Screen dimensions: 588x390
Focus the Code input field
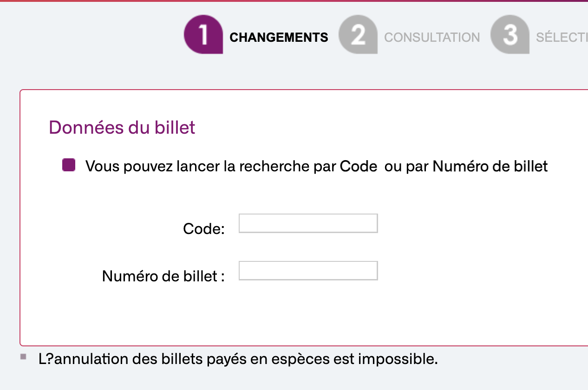pos(308,223)
